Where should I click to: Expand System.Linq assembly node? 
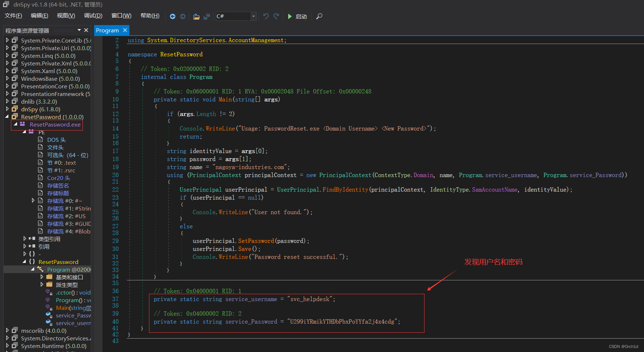pos(7,56)
